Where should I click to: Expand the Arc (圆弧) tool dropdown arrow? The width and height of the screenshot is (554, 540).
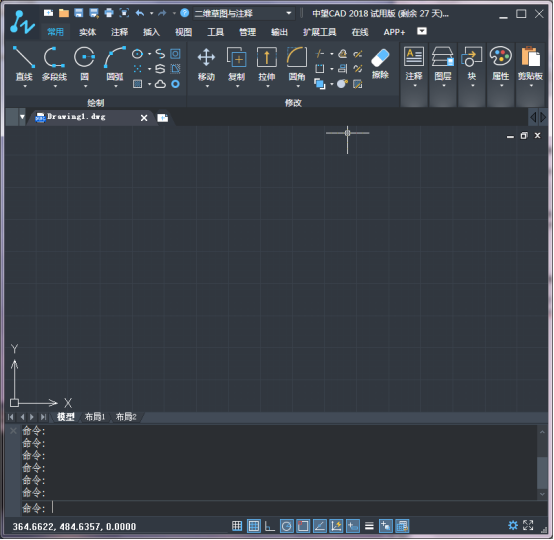pos(116,86)
